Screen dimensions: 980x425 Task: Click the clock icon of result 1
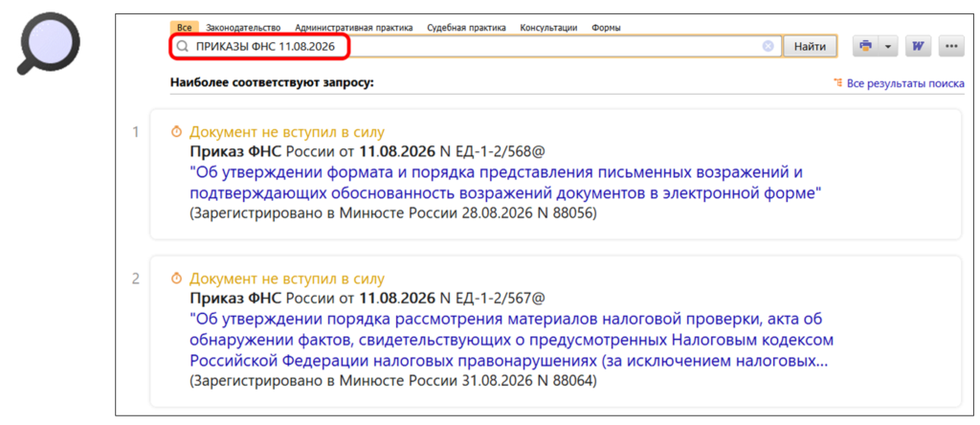tap(177, 132)
